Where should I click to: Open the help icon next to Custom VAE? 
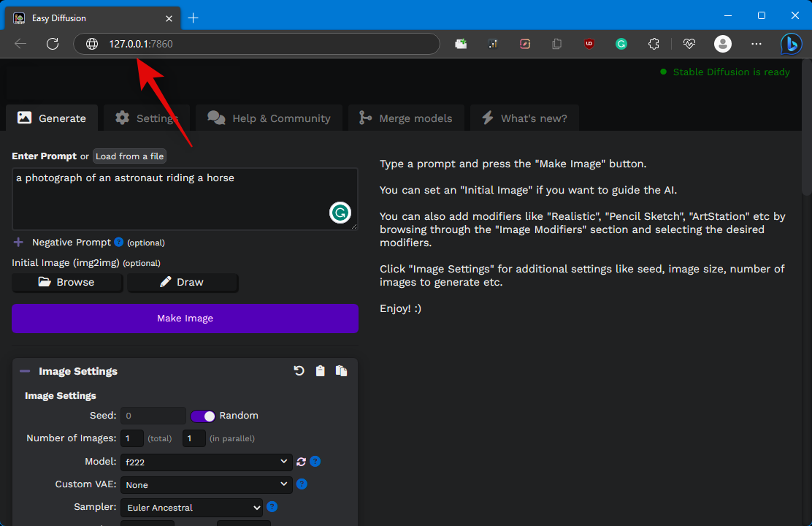(302, 484)
